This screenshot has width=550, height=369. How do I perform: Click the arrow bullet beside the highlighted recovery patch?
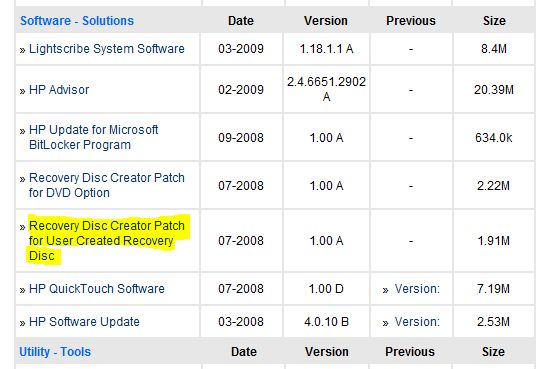22,227
